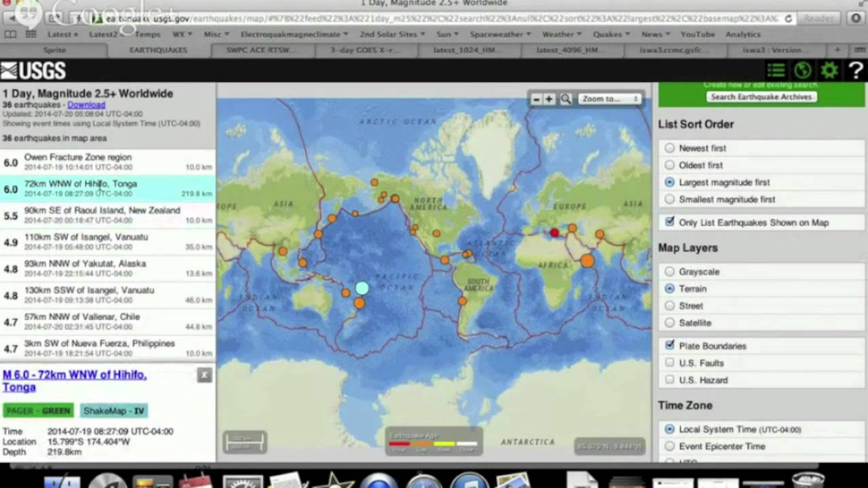Zoom out the map with minus button

pos(536,99)
